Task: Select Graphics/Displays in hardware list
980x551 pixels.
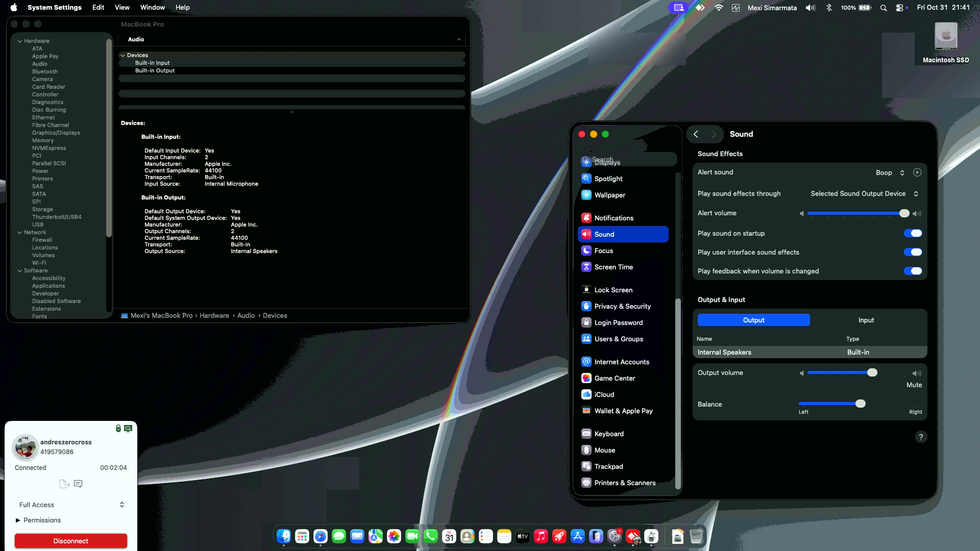Action: [56, 133]
